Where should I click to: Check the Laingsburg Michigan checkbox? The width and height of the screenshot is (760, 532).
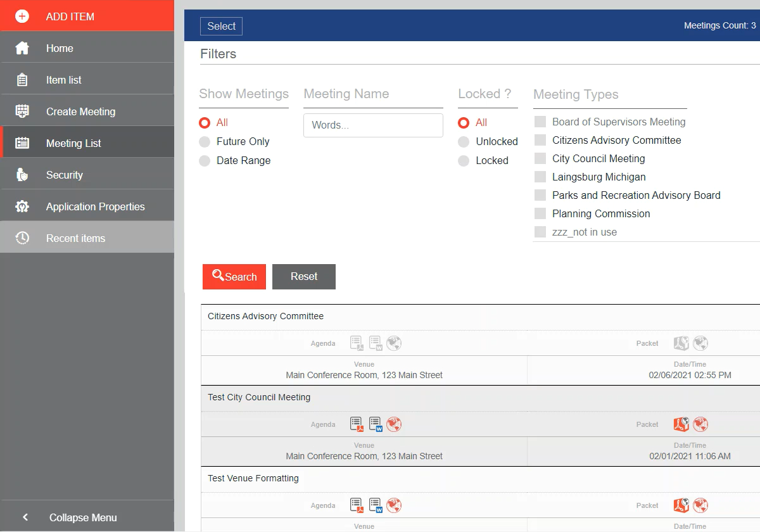tap(540, 177)
